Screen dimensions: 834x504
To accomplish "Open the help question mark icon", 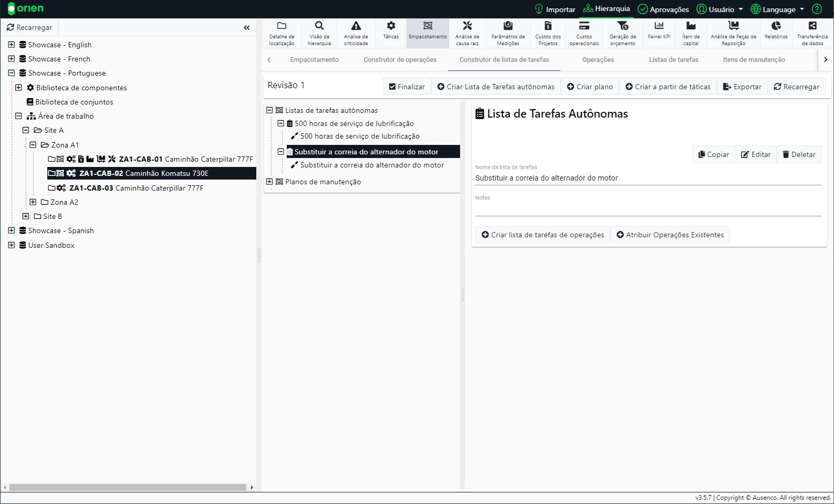I will click(x=817, y=9).
